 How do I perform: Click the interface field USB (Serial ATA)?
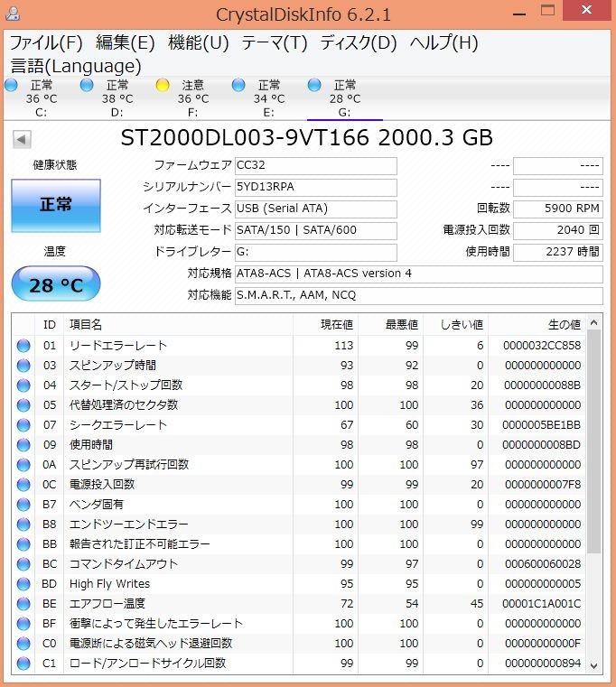coord(316,209)
